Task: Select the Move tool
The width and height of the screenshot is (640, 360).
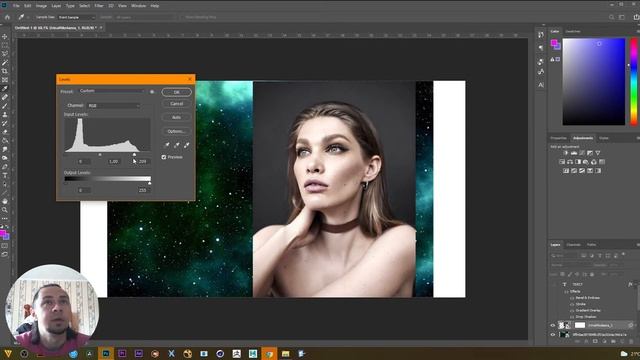Action: click(x=5, y=37)
